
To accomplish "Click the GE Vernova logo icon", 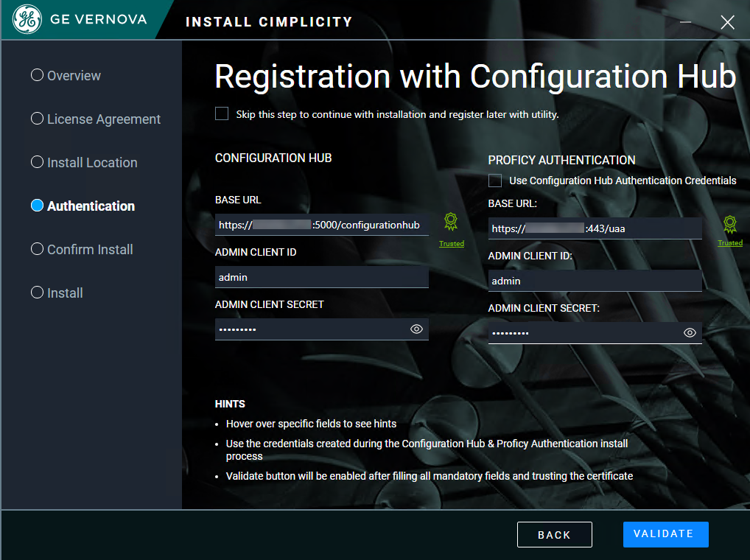I will click(x=27, y=19).
